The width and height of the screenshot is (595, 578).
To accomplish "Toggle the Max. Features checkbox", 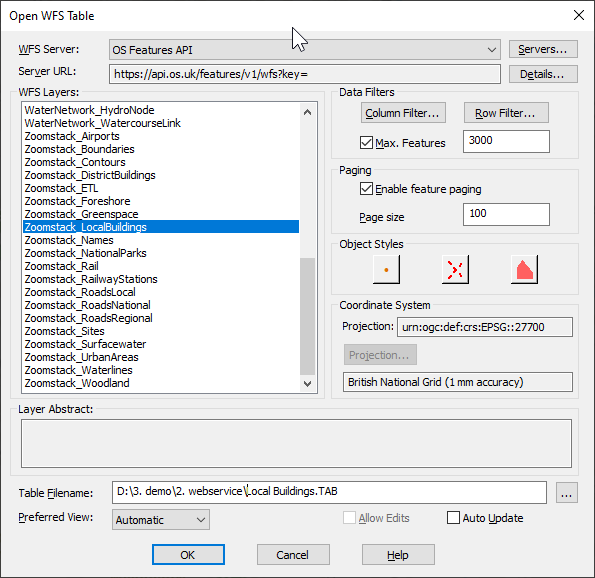I will point(366,143).
